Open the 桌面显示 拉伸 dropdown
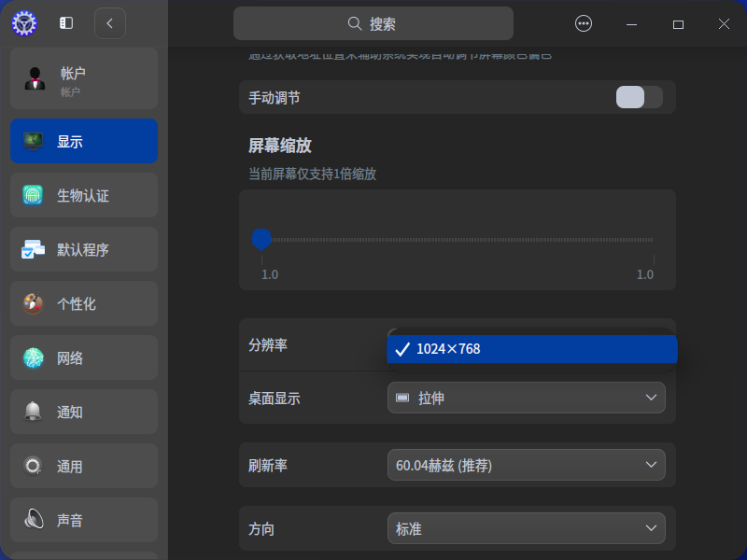Screen dimensions: 747x560 pos(527,398)
